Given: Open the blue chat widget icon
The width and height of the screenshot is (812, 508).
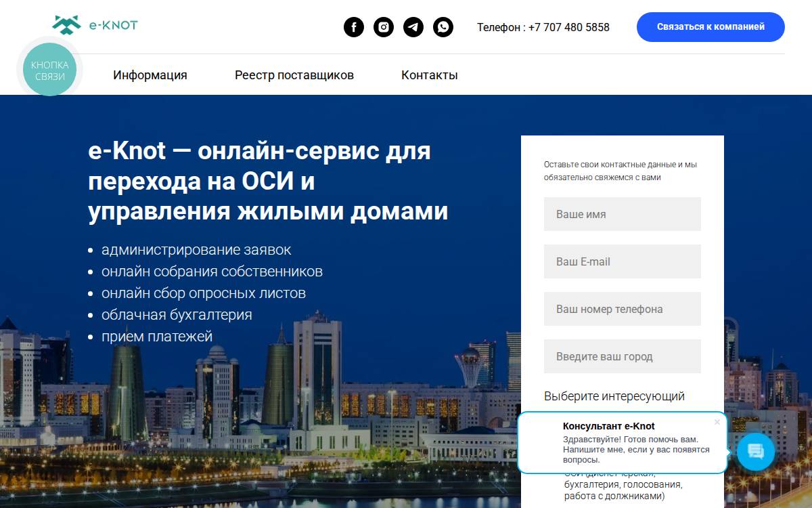Looking at the screenshot, I should tap(756, 452).
